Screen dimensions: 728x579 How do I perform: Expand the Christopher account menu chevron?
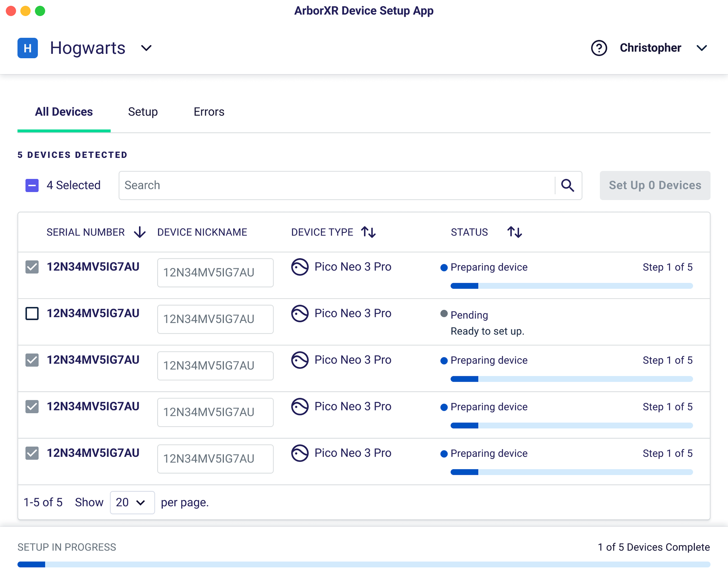pos(702,48)
